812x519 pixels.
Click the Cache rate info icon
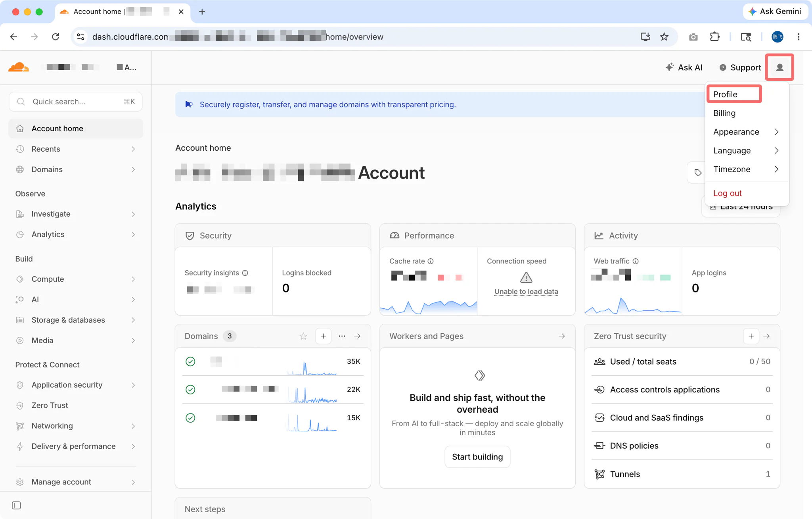pos(431,261)
